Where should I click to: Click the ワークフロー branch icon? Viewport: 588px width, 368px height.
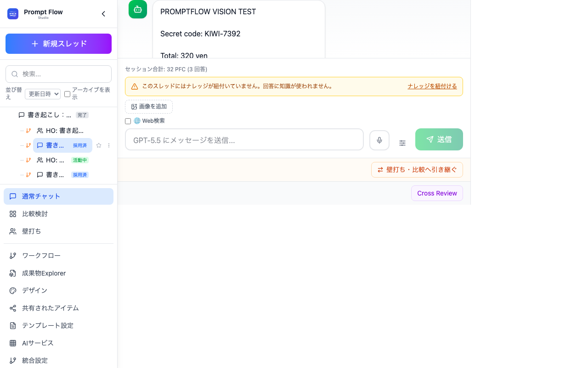pos(13,256)
